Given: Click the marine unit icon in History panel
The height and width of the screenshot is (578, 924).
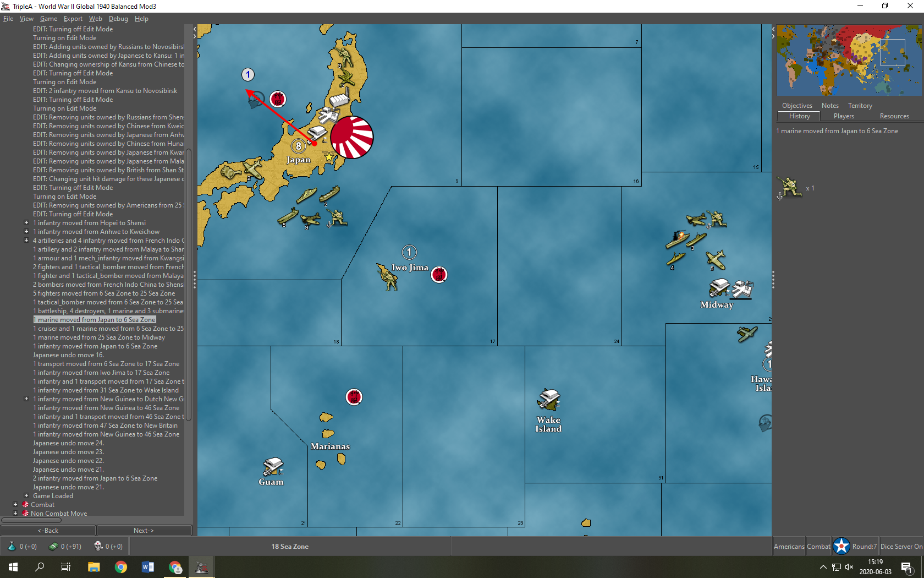Looking at the screenshot, I should [x=789, y=188].
